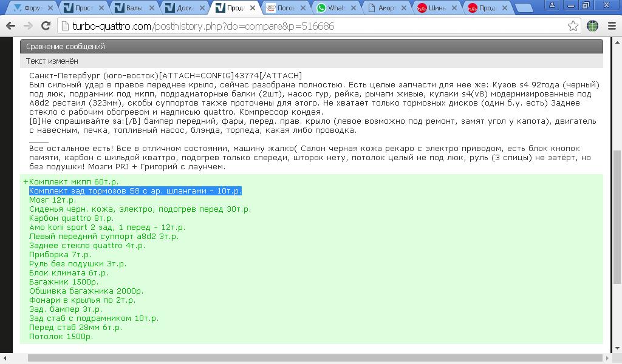Click the horizontal scrollbar at bottom
Screen dimensions: 622x364
[x=304, y=359]
